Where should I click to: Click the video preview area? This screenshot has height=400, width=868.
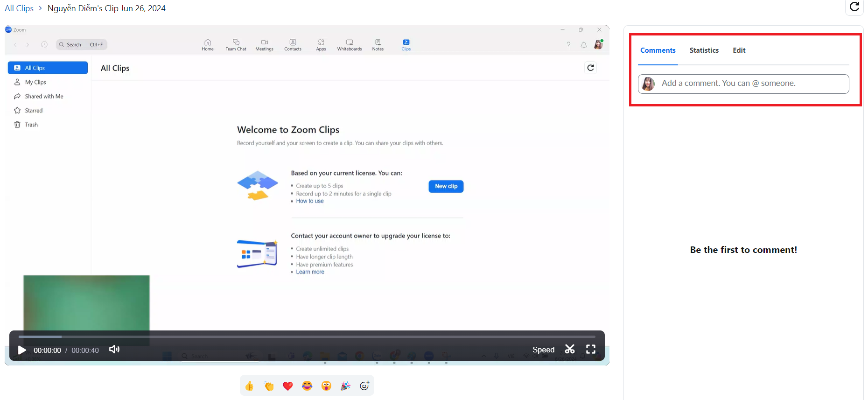307,187
